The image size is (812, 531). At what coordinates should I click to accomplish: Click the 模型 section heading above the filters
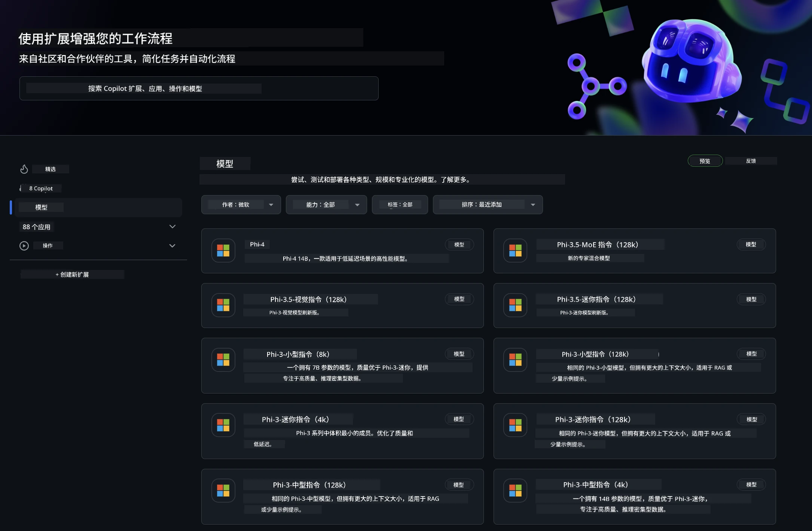225,164
